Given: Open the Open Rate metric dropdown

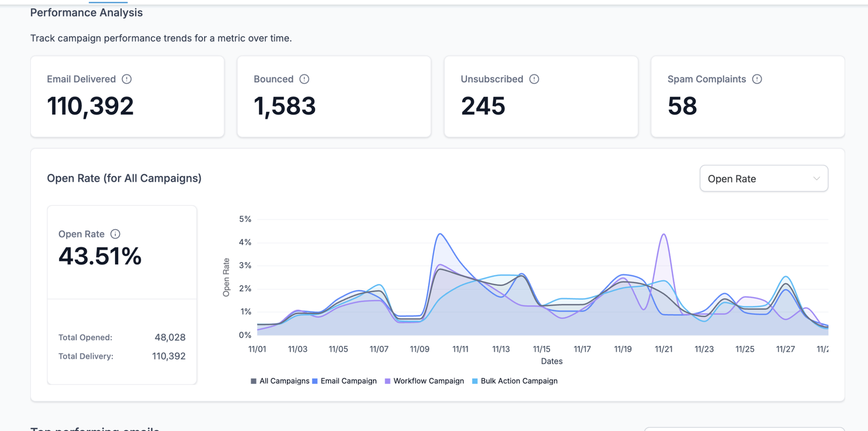Looking at the screenshot, I should (x=763, y=179).
